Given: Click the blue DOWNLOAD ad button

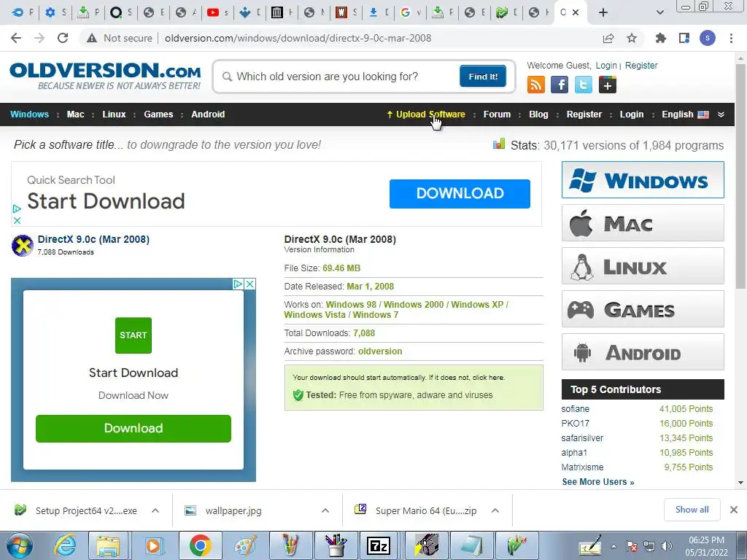Looking at the screenshot, I should (460, 193).
